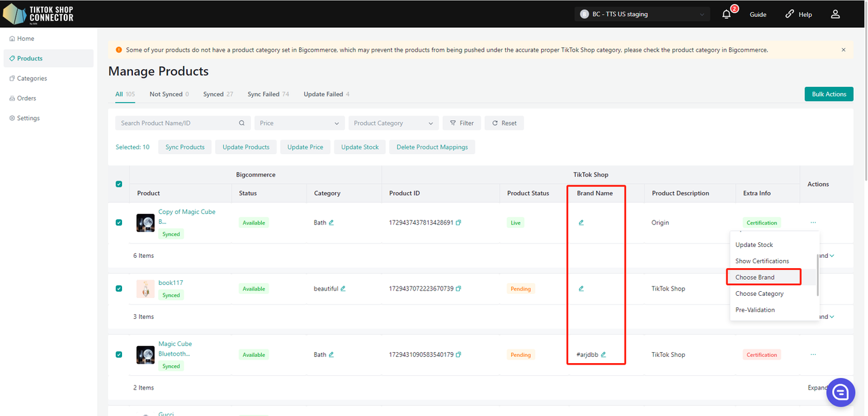Uncheck the Copy of Magic Cube row checkbox
Viewport: 868px width, 416px height.
point(119,223)
